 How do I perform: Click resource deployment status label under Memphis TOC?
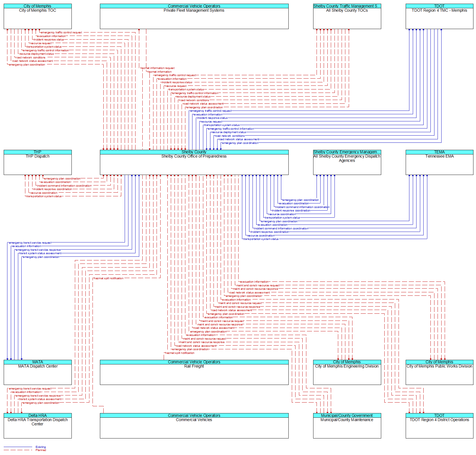36,54
